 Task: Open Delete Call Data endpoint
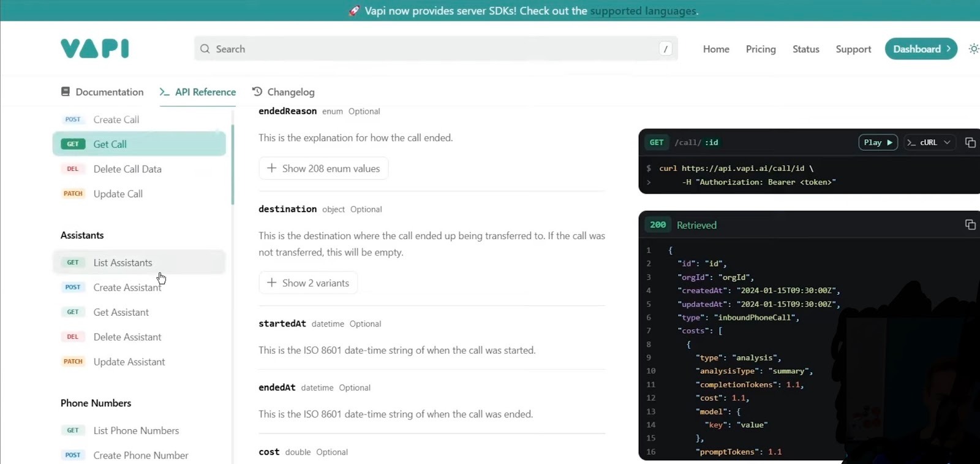click(139, 169)
